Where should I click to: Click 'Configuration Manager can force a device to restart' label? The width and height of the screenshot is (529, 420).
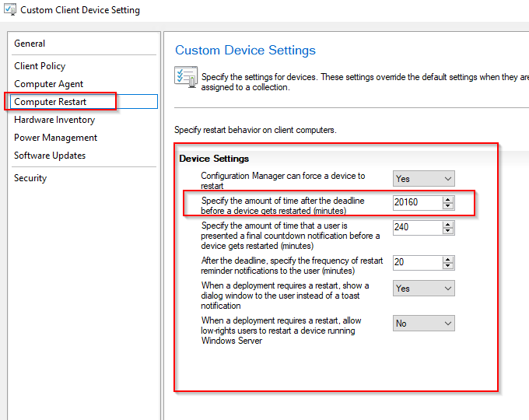coord(282,180)
